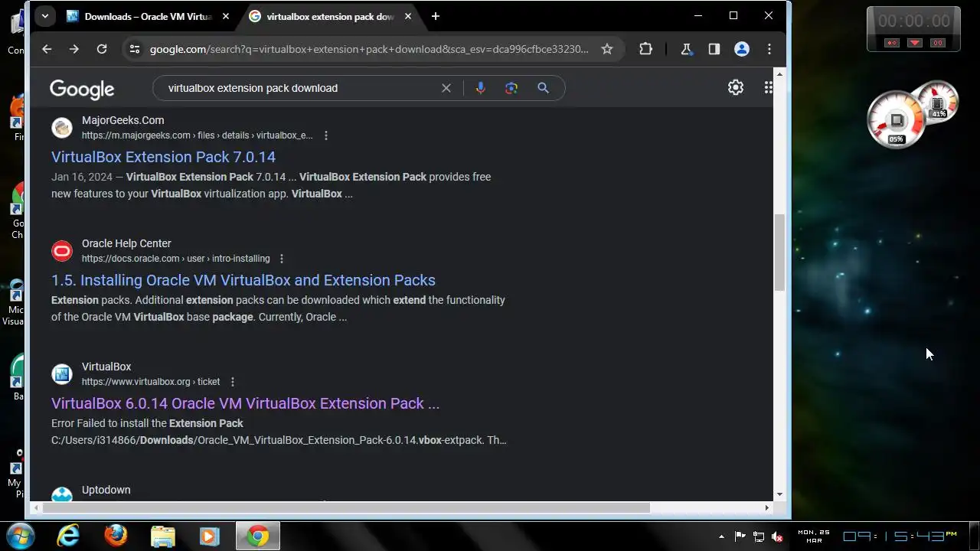Screen dimensions: 980x551
Task: Click the timer gadget reset 00 button
Action: pyautogui.click(x=938, y=43)
